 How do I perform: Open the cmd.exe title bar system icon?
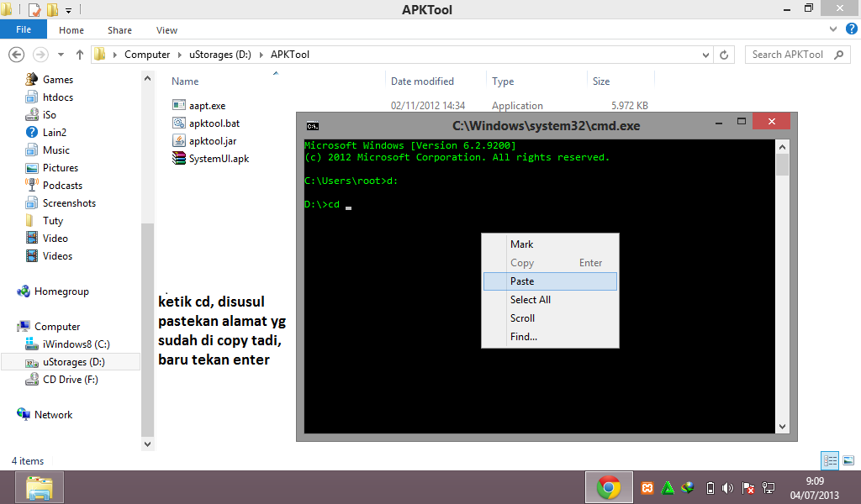(x=313, y=126)
